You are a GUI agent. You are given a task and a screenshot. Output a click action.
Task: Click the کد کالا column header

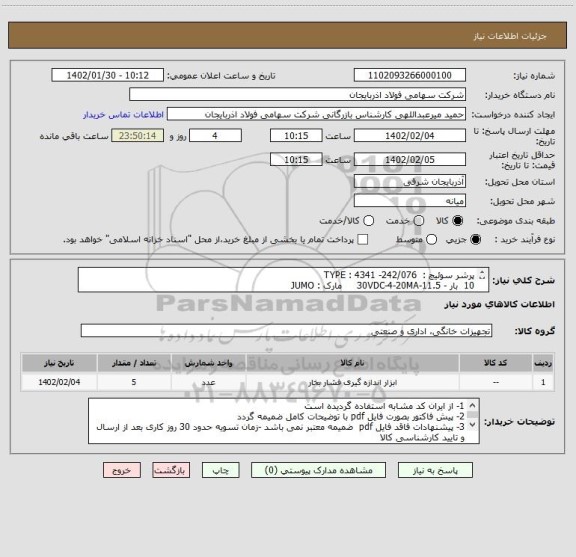click(x=496, y=363)
